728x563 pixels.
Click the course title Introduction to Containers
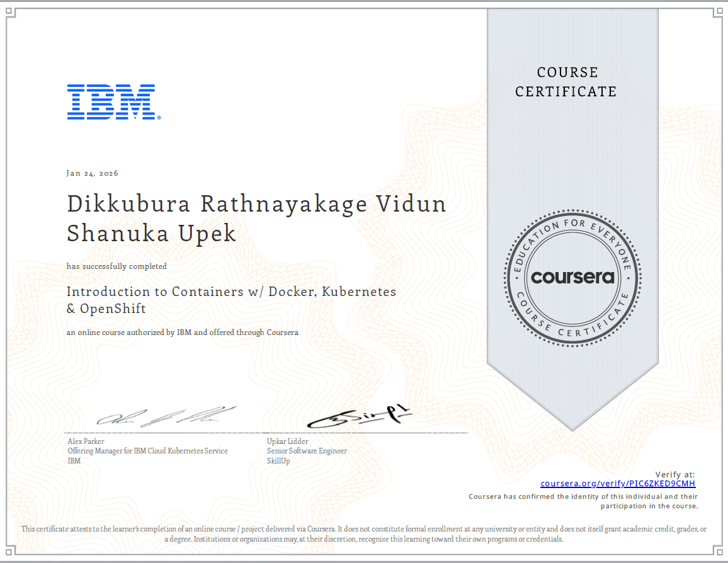[x=231, y=292]
